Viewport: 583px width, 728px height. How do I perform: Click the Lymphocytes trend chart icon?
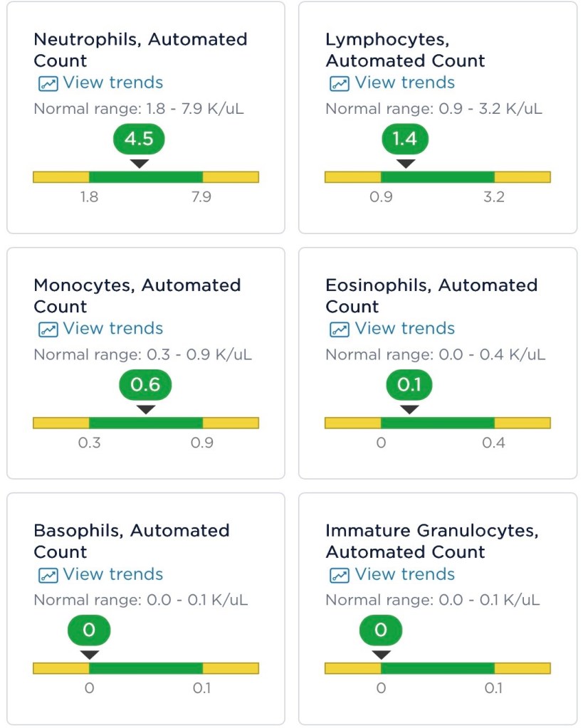click(x=339, y=83)
